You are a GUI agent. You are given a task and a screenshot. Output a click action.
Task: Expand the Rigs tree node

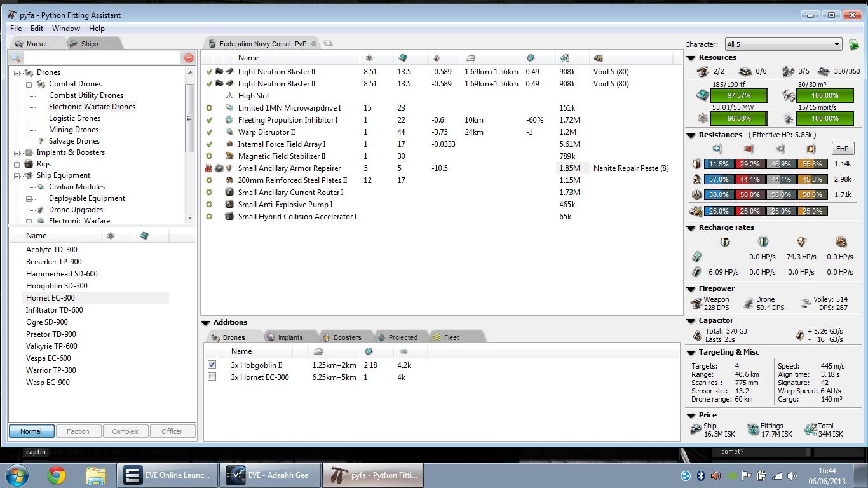[x=17, y=164]
